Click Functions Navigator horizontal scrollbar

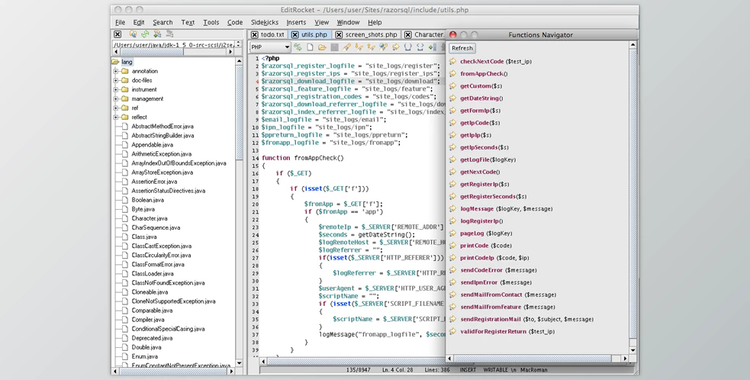[532, 358]
